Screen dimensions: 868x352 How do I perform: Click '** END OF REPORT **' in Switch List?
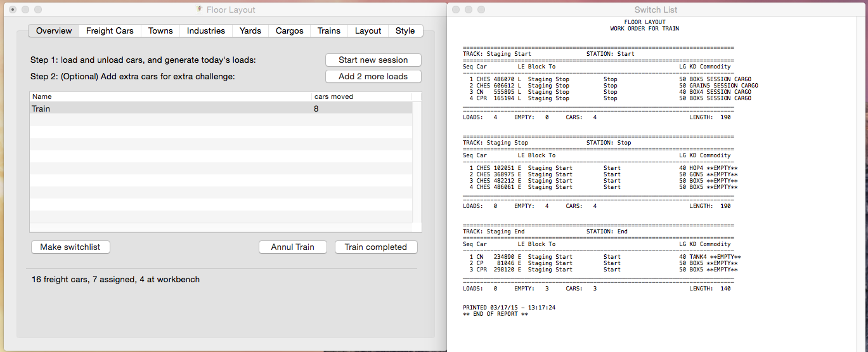coord(495,314)
